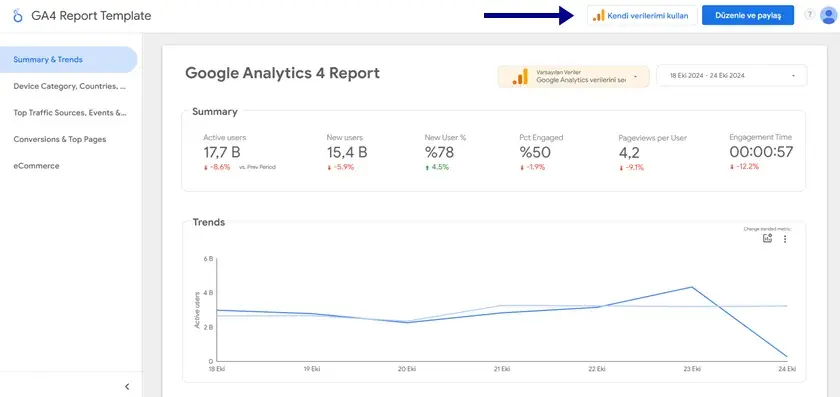Click the -5,9% change under New users
Screen dimensions: 840x397
pyautogui.click(x=341, y=167)
